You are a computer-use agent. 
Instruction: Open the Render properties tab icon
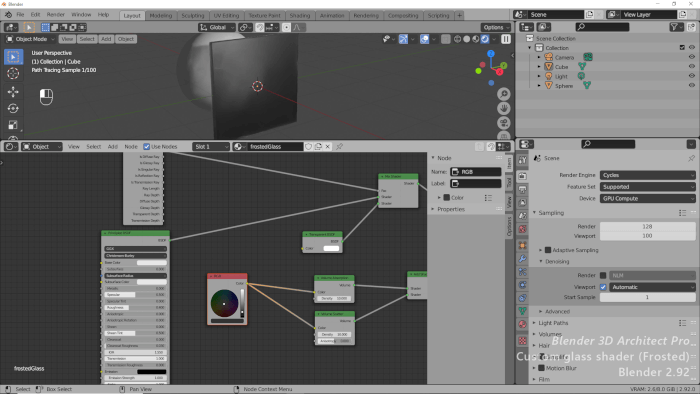pyautogui.click(x=522, y=176)
